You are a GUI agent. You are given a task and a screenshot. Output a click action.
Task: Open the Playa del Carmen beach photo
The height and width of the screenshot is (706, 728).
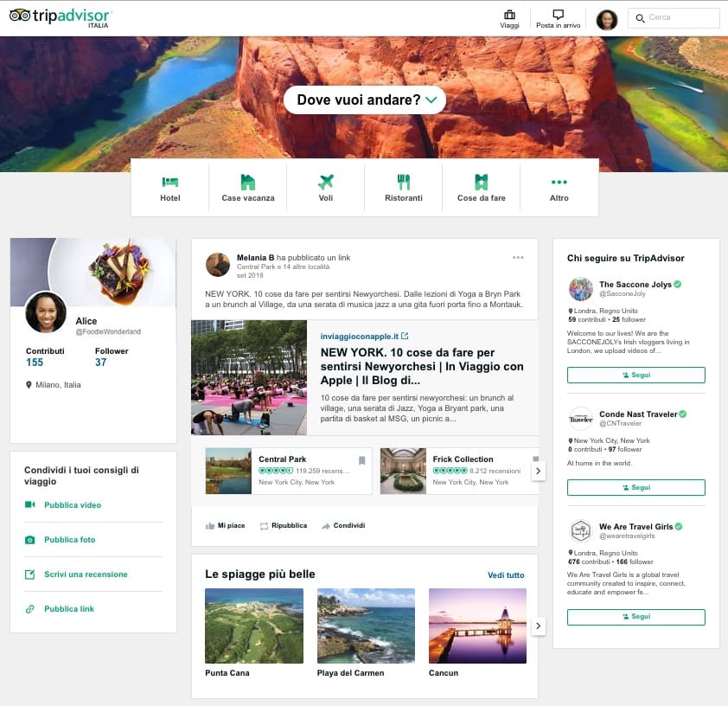(366, 626)
